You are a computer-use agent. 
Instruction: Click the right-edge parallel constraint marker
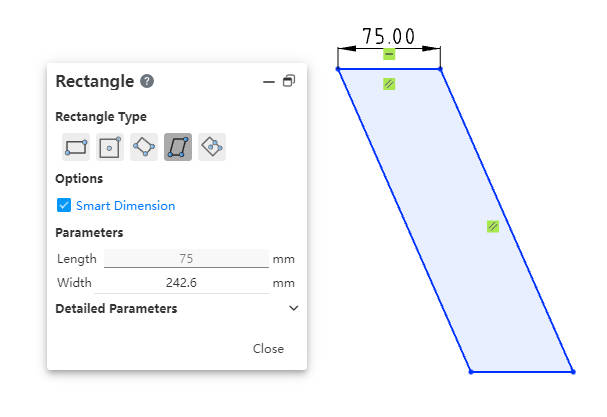pos(492,227)
